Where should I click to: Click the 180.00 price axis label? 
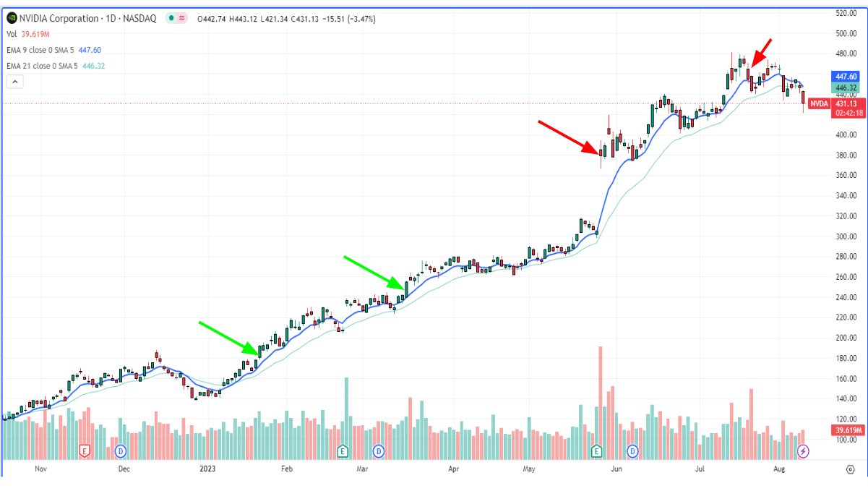pos(846,357)
